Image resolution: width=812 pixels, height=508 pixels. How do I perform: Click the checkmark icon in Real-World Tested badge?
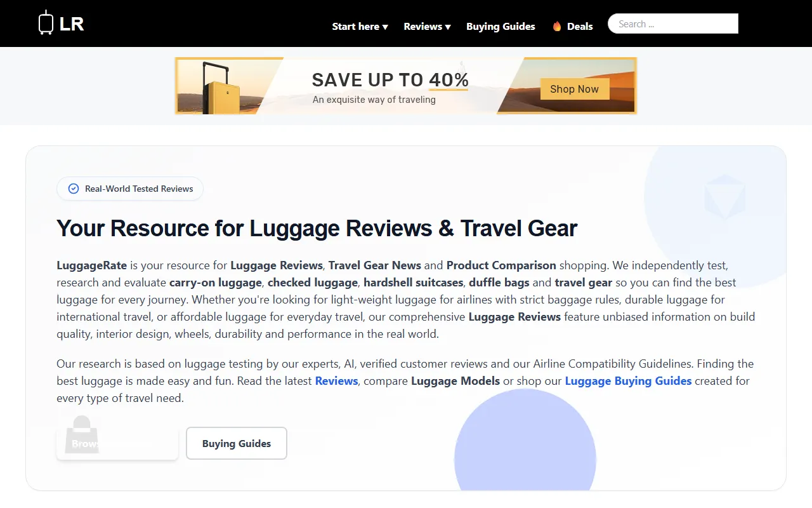(74, 189)
